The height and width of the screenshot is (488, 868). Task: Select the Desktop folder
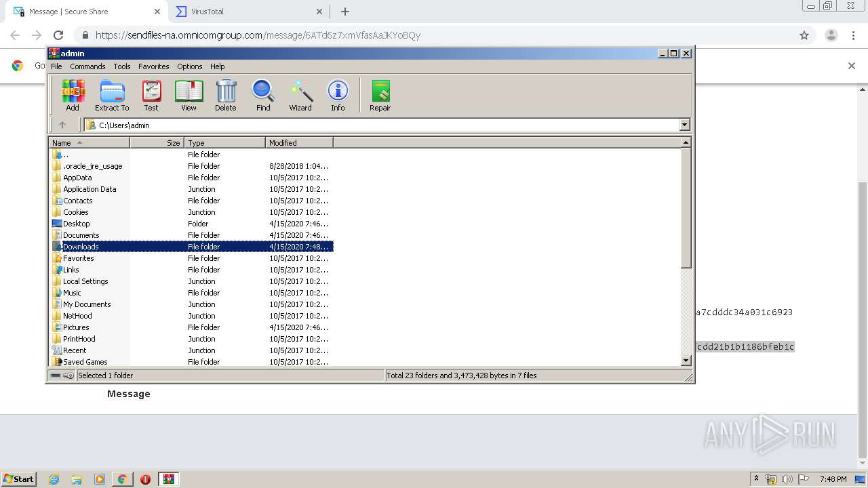pyautogui.click(x=191, y=224)
